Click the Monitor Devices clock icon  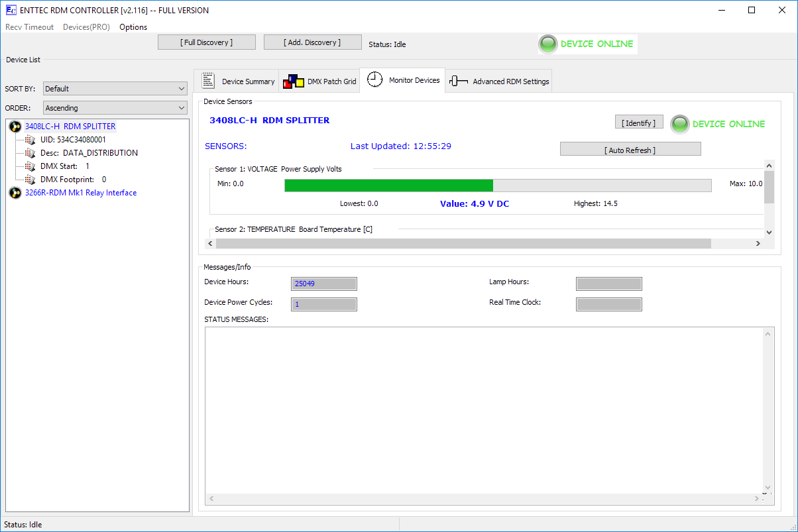(x=374, y=80)
